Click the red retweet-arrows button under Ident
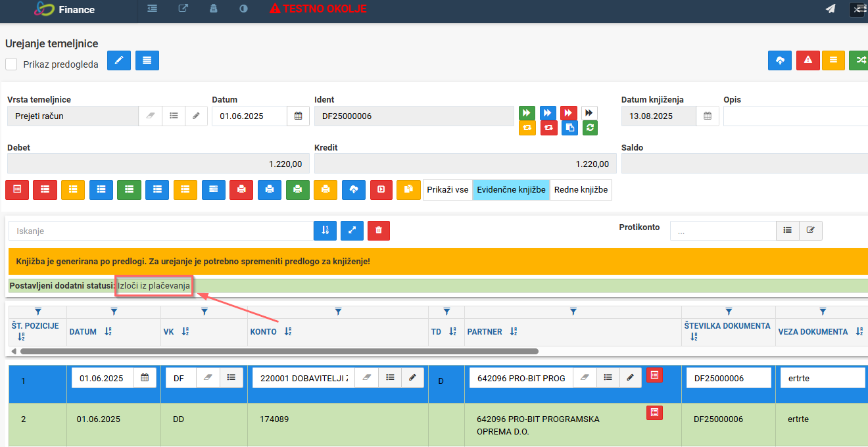Viewport: 868px width, 447px height. (x=548, y=128)
